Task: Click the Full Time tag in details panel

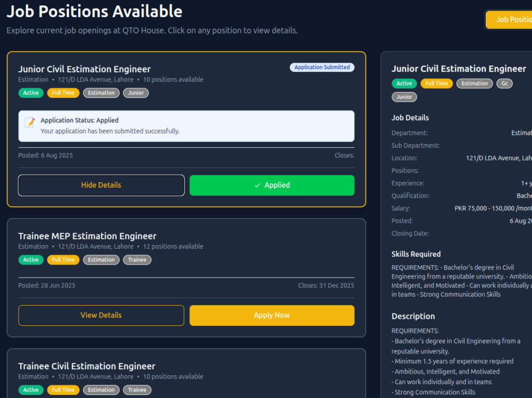Action: (x=436, y=83)
